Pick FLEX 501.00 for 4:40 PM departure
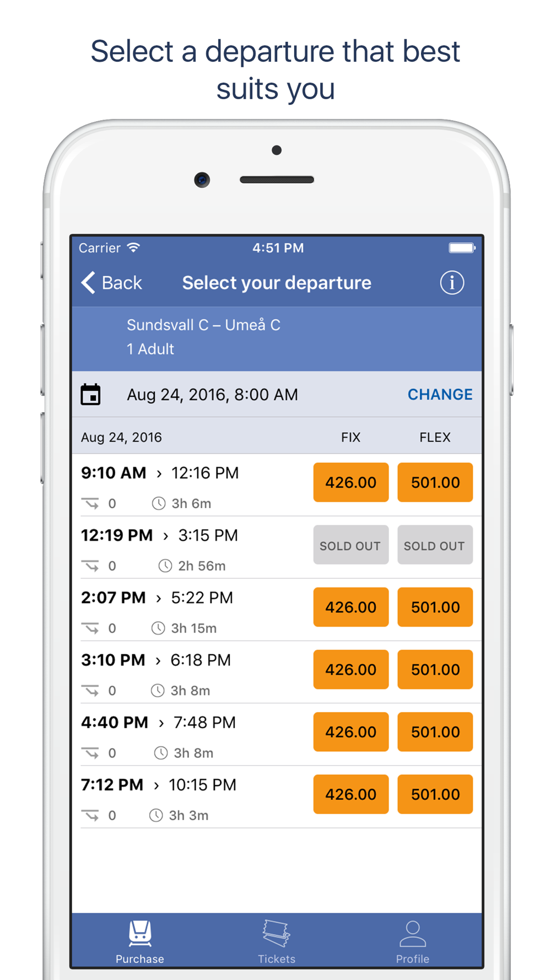 click(x=435, y=732)
